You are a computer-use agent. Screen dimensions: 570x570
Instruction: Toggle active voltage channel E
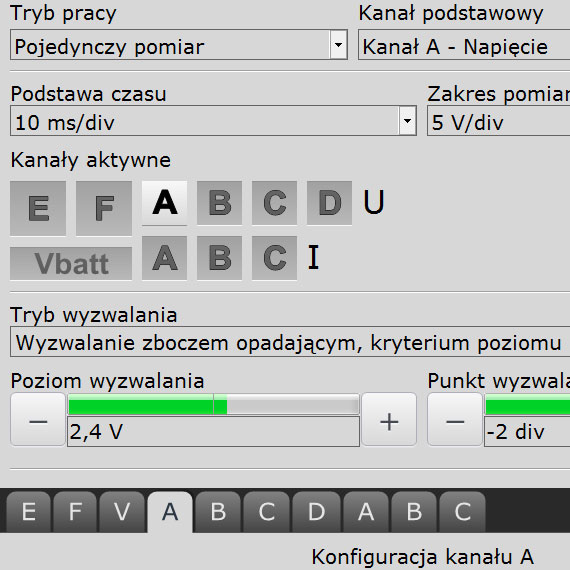[38, 209]
